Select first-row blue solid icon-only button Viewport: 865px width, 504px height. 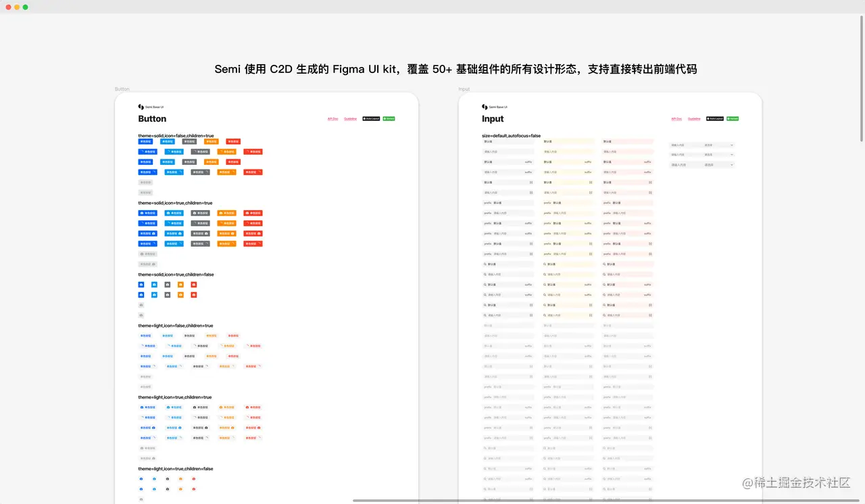141,284
